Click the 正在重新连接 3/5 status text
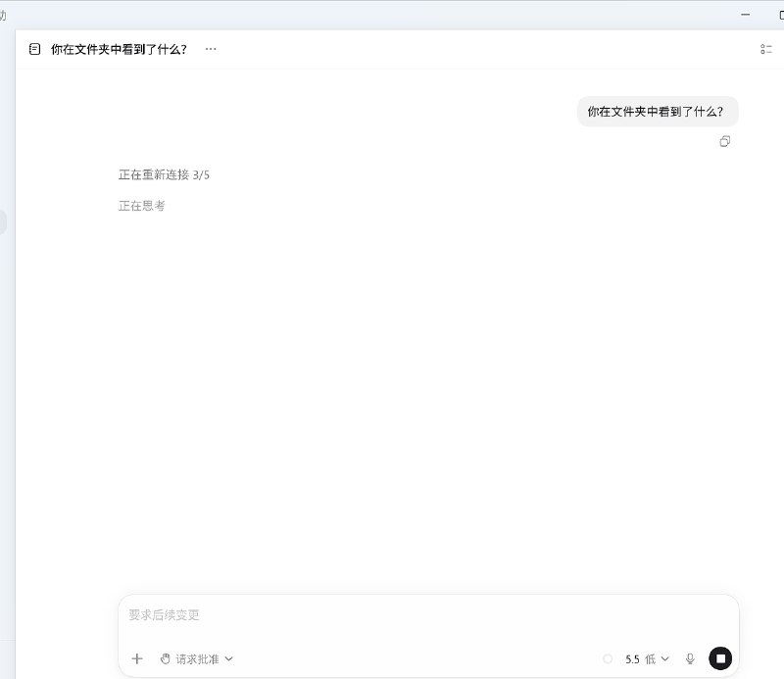Screen dimensions: 784x679 164,174
